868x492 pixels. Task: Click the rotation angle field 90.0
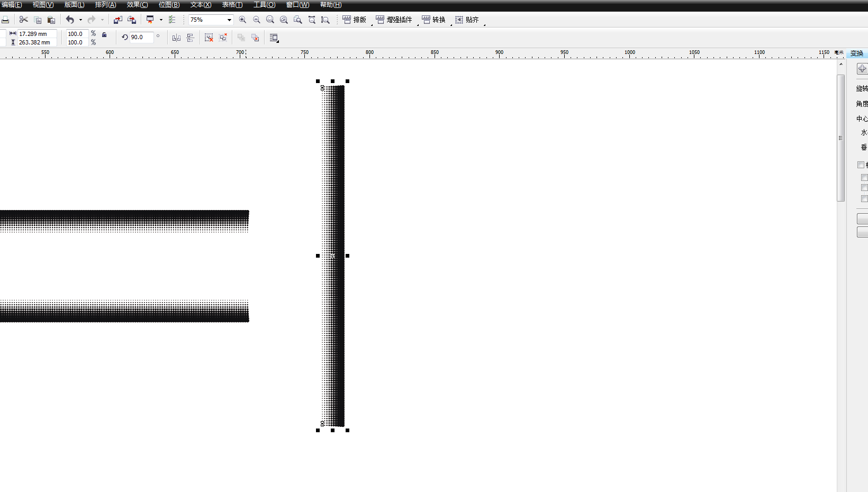(x=142, y=37)
